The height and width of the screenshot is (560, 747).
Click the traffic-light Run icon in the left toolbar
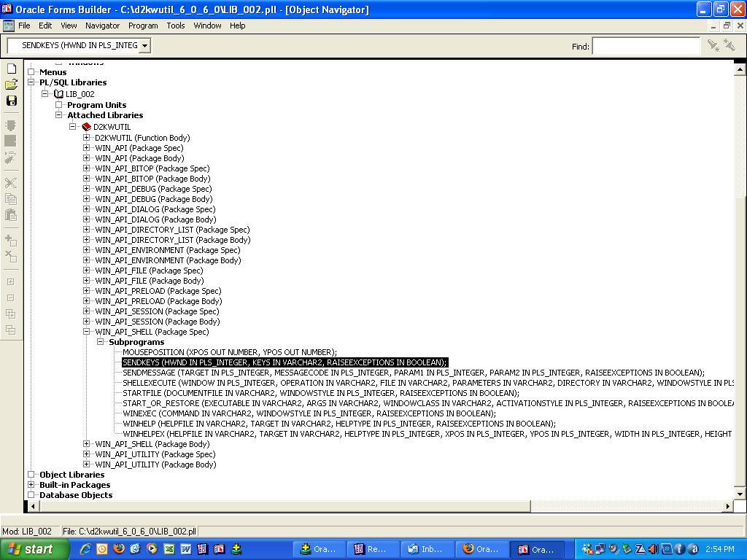tap(10, 125)
